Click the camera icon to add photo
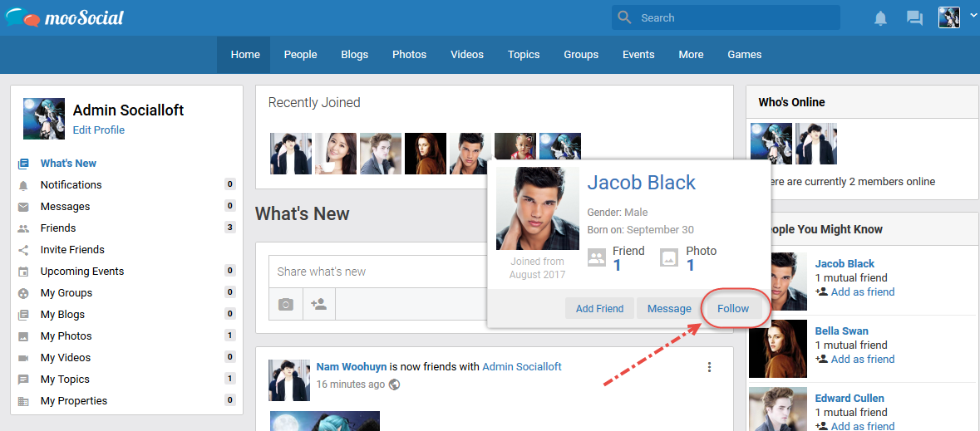 click(286, 304)
